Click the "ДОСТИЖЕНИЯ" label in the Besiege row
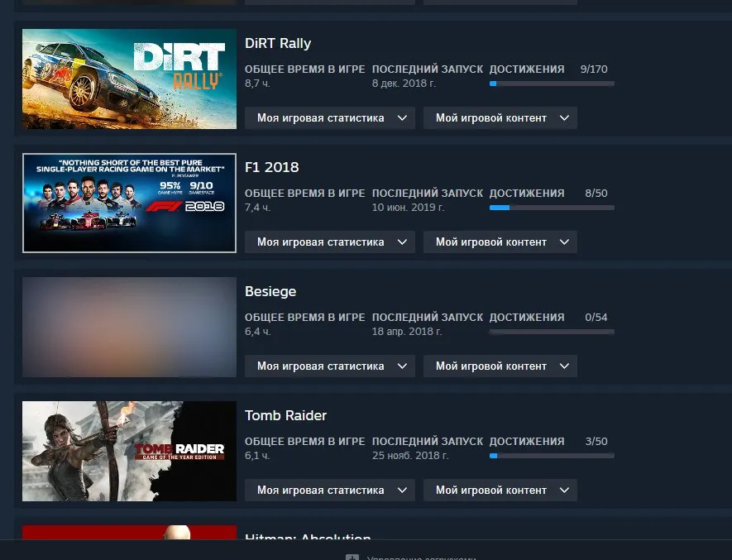 pos(527,318)
